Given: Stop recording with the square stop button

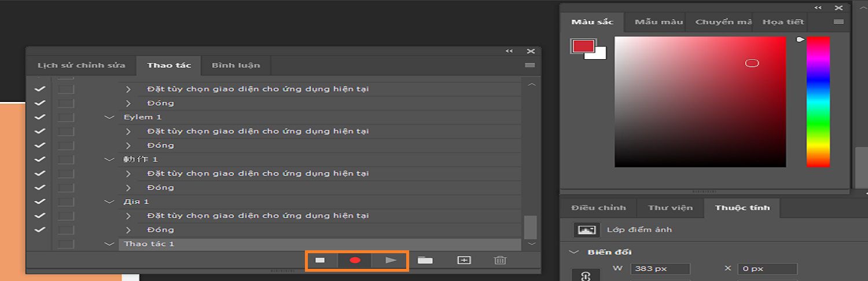Looking at the screenshot, I should [320, 261].
